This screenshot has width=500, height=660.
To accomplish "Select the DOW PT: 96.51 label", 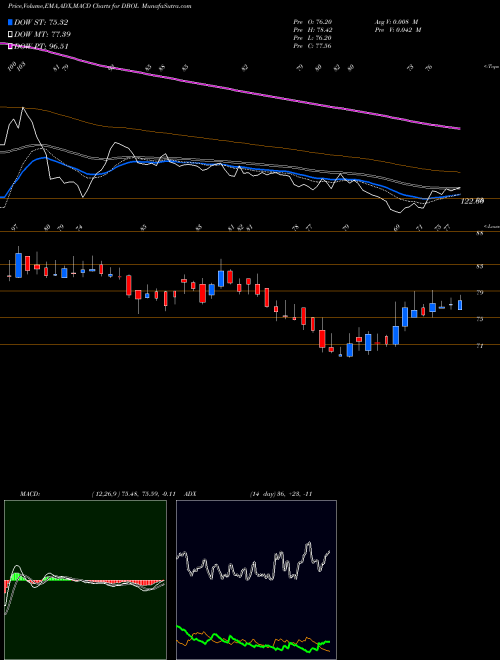I will 41,46.
